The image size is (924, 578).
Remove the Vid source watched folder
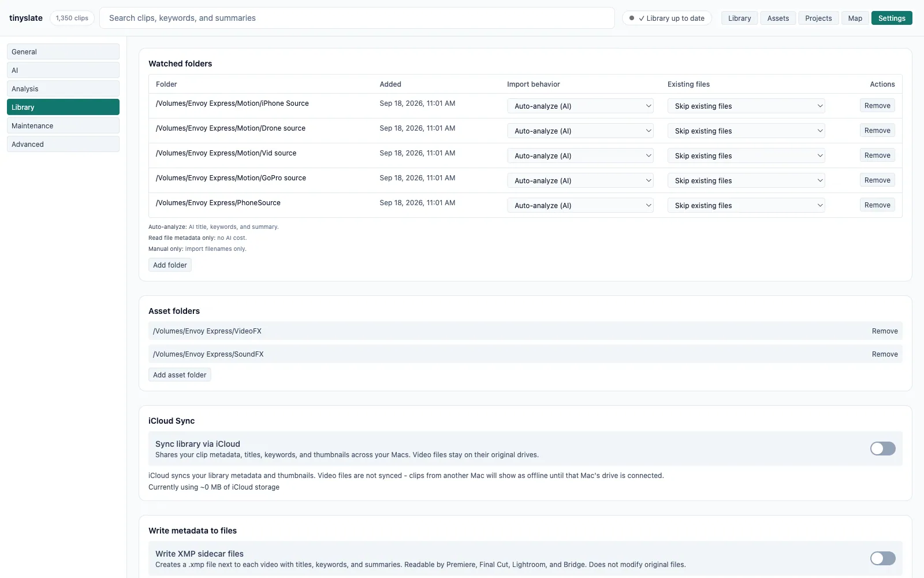[877, 155]
